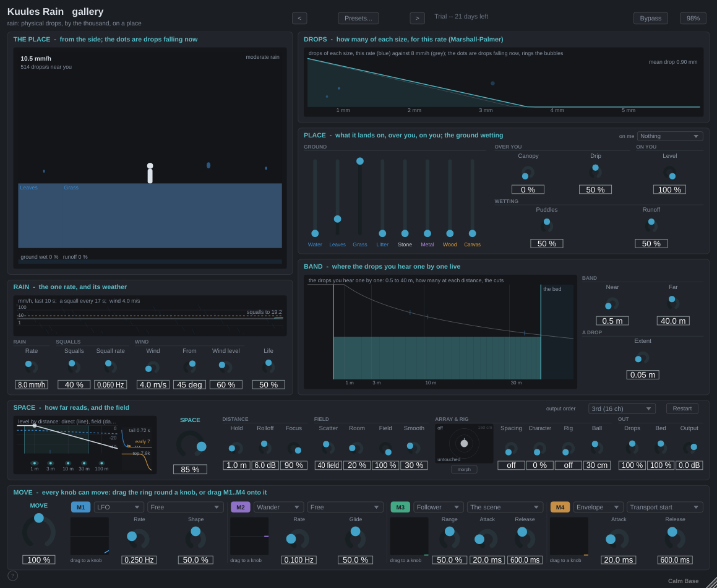Viewport: 717px width, 588px height.
Task: Click the large MOVE knob
Action: click(39, 531)
